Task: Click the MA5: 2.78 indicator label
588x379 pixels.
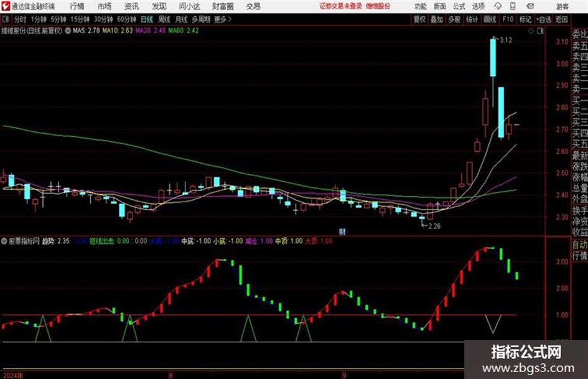Action: (86, 30)
